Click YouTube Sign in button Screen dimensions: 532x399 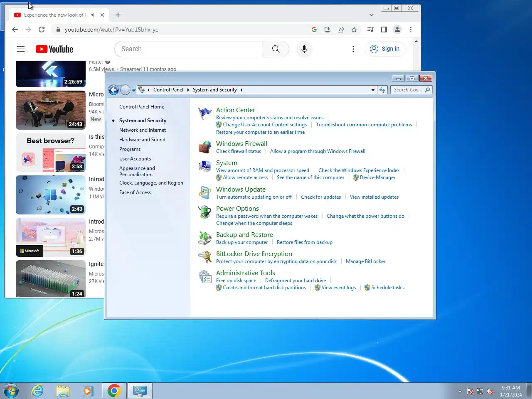click(385, 49)
